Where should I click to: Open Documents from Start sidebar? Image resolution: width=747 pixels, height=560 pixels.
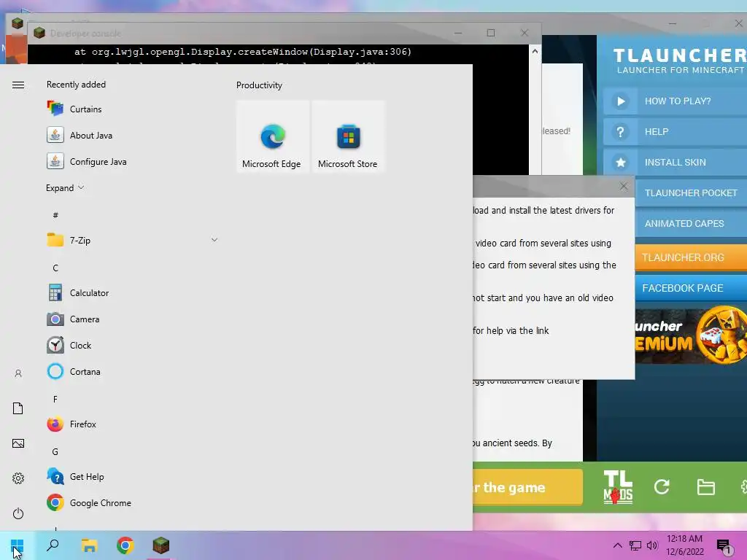click(18, 408)
